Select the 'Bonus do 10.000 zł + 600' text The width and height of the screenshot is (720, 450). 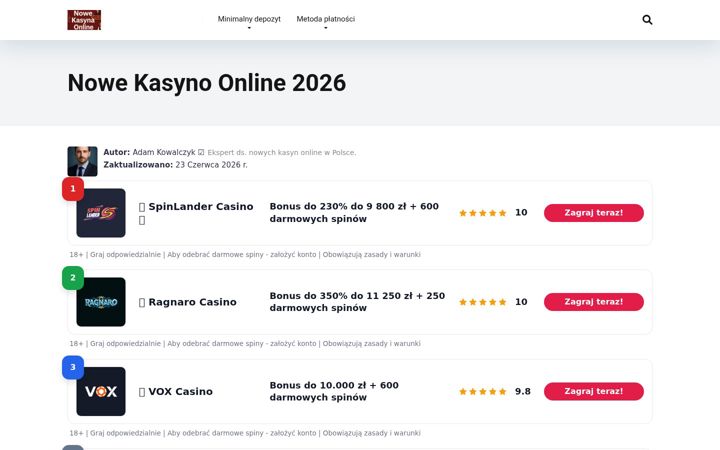(334, 386)
